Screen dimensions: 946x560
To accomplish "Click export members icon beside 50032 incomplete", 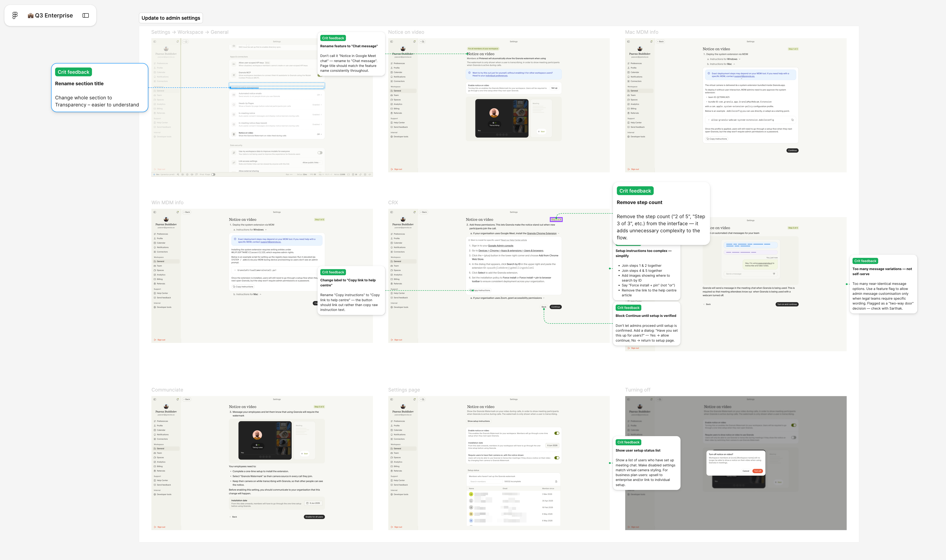I will (x=556, y=482).
